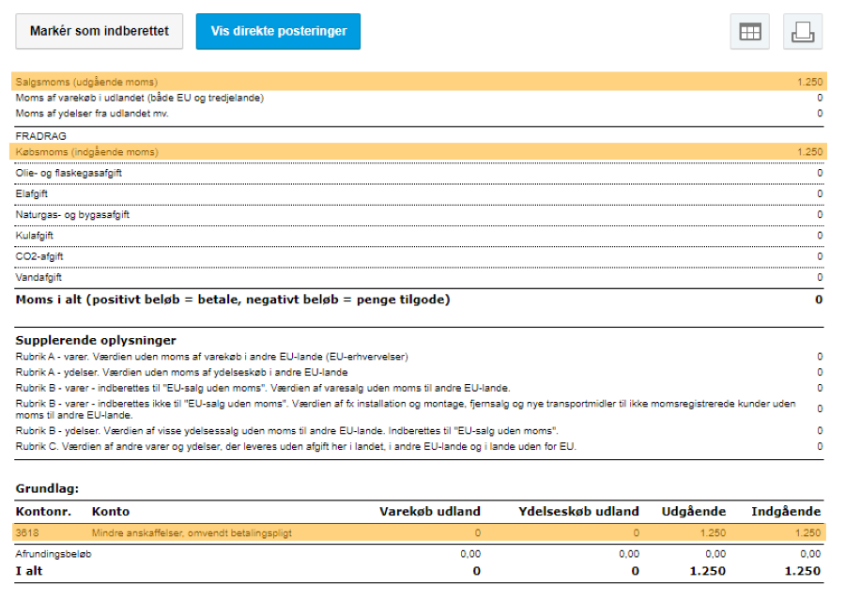845x616 pixels.
Task: Select the 'Moms af ydelser fra udlandet mv.' line
Action: tap(93, 114)
